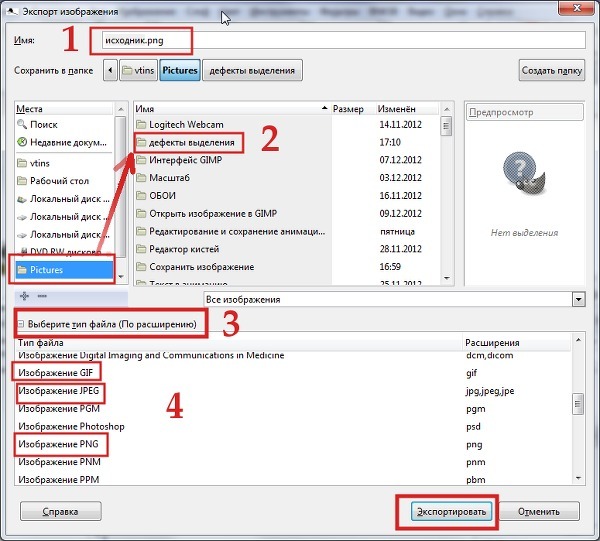Sort by Расширения column header
Screen dimensions: 600x541
(517, 342)
